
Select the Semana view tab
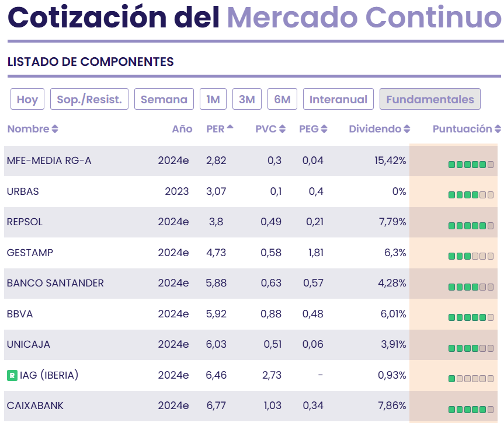pyautogui.click(x=164, y=99)
